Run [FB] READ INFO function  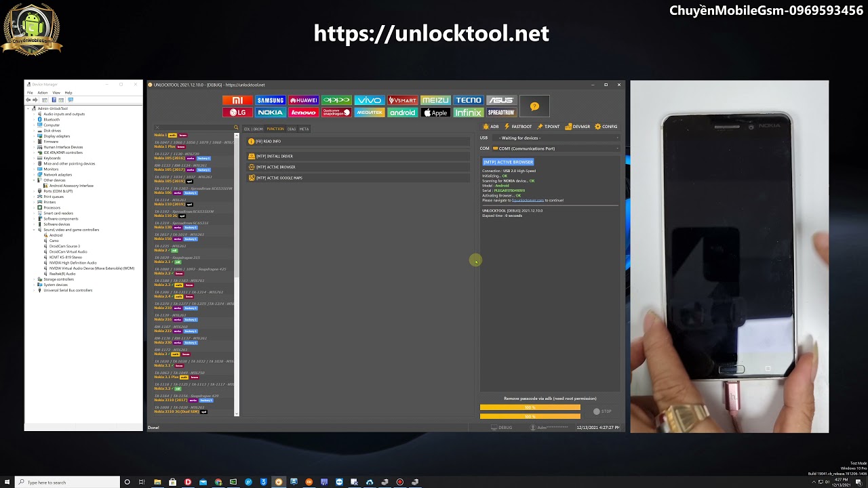(358, 142)
